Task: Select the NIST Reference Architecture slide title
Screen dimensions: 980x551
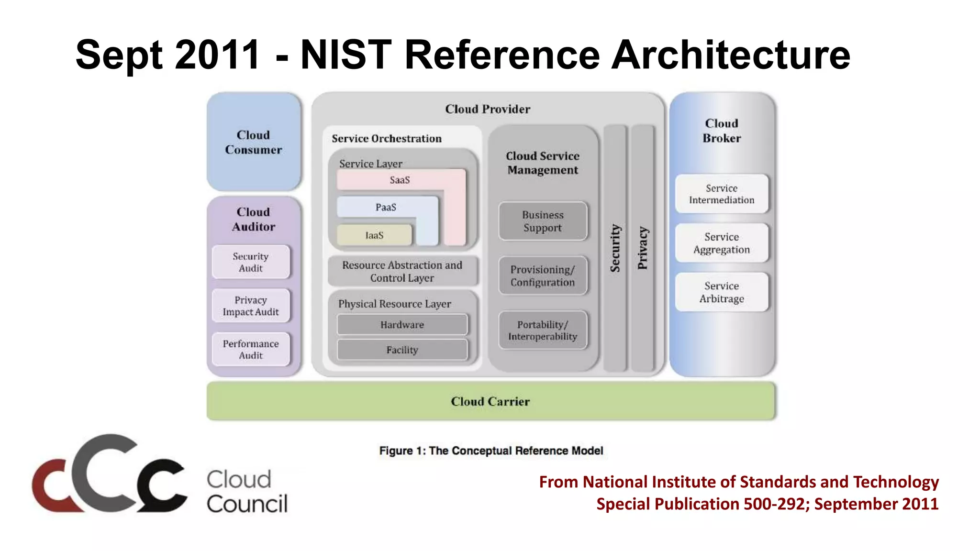Action: [463, 55]
